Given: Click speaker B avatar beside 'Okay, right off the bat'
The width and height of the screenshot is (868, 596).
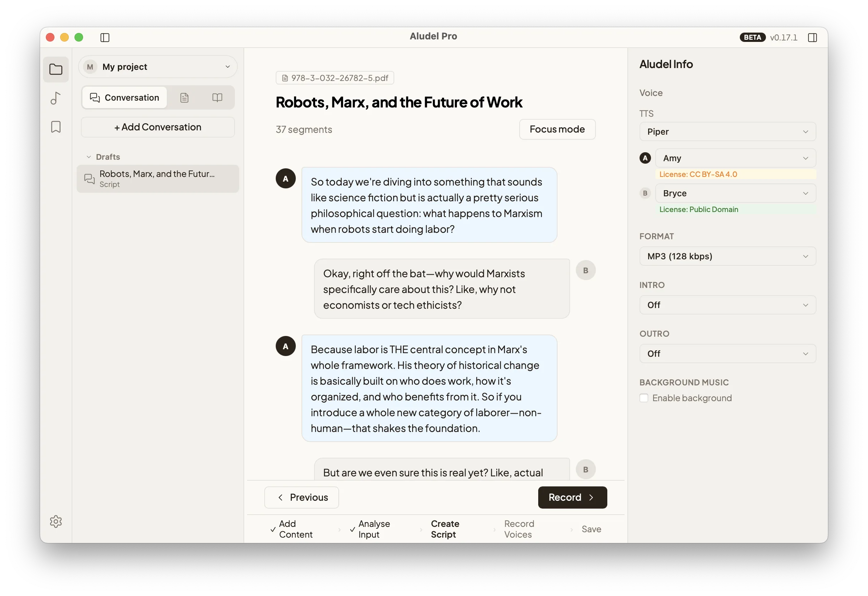Looking at the screenshot, I should [x=585, y=270].
